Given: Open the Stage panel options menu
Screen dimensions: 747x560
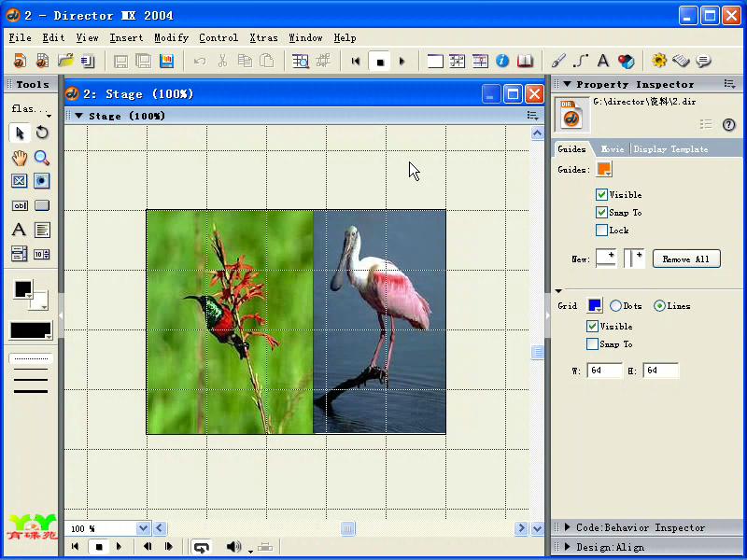Looking at the screenshot, I should (x=532, y=116).
